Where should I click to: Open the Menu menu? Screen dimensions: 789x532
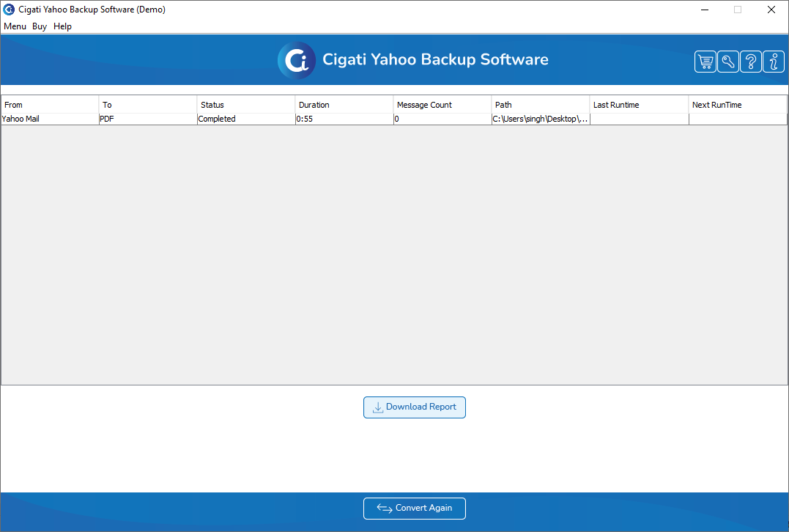point(15,26)
